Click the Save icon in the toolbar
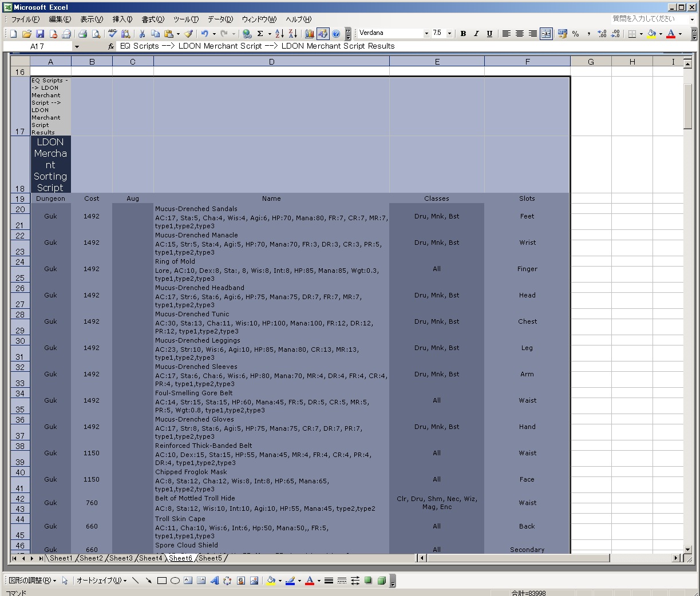 (39, 34)
